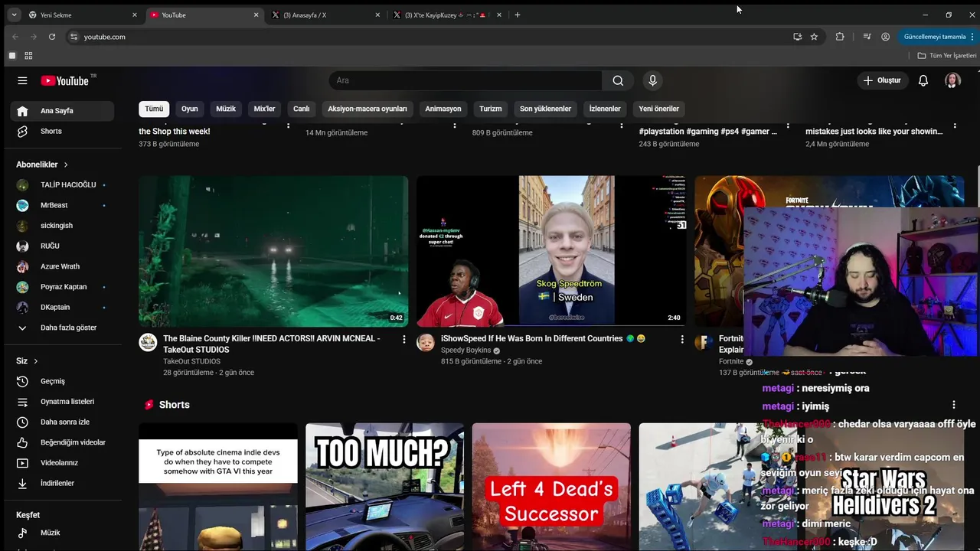The height and width of the screenshot is (551, 980).
Task: Open Left 4 Dead's Successor short
Action: coord(551,487)
